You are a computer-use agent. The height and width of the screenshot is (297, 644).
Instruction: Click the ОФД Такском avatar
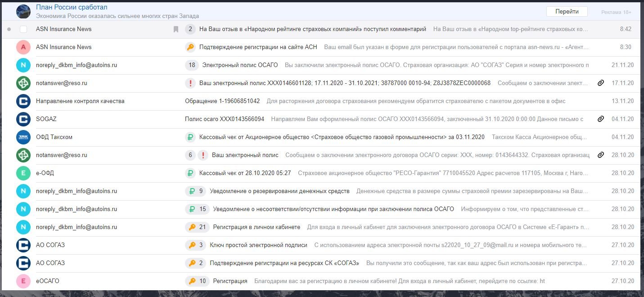pyautogui.click(x=23, y=137)
